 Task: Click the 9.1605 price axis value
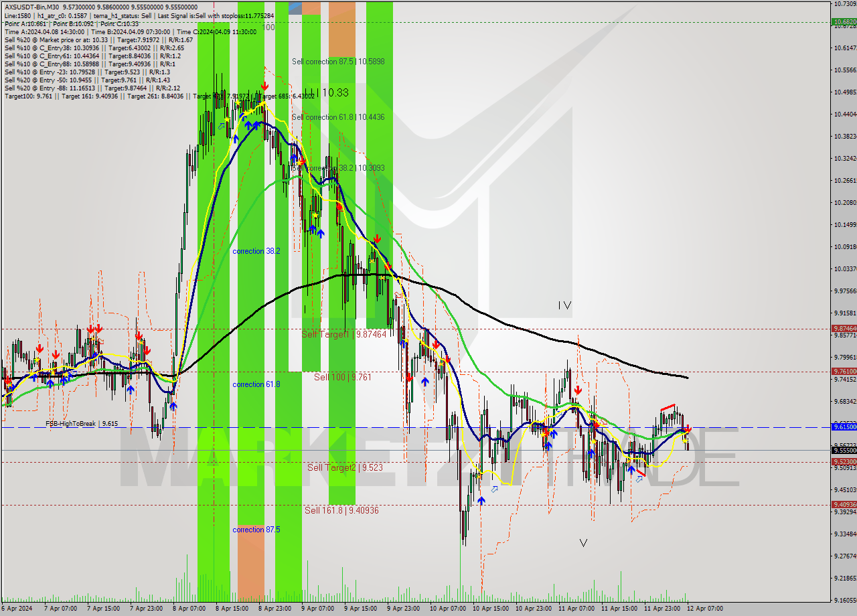pyautogui.click(x=844, y=601)
